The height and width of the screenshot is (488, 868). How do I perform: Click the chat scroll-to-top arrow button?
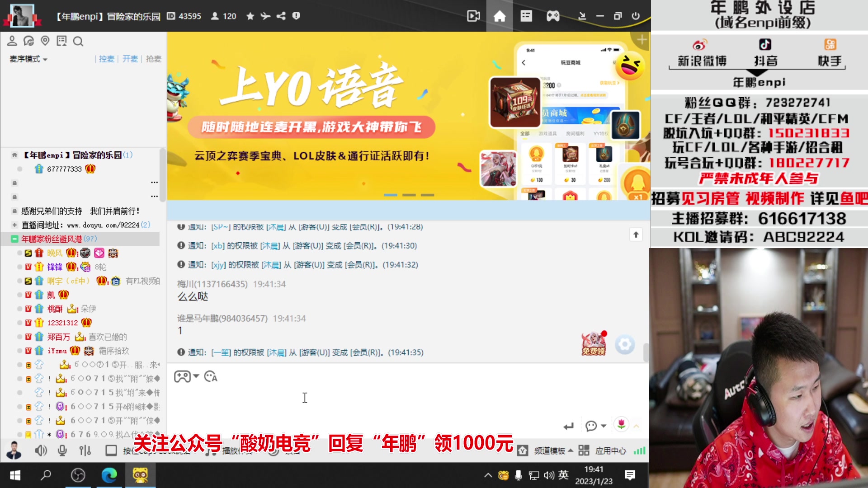pyautogui.click(x=636, y=235)
